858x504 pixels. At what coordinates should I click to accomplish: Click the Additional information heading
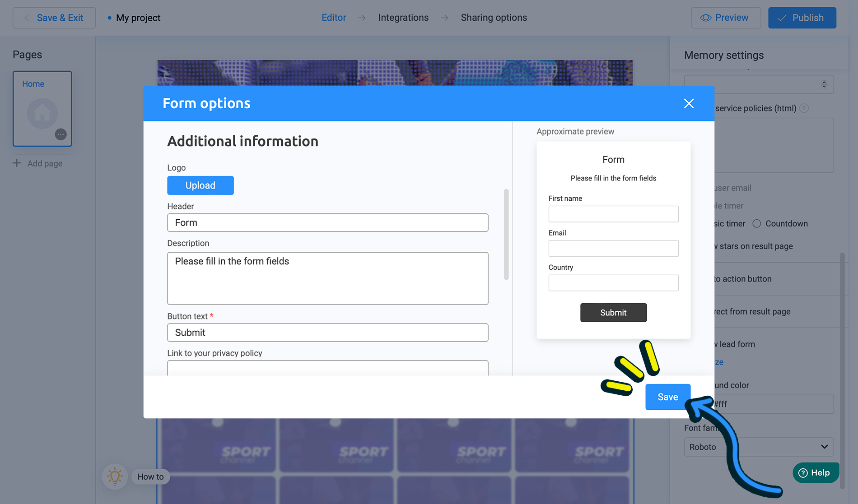pyautogui.click(x=243, y=141)
